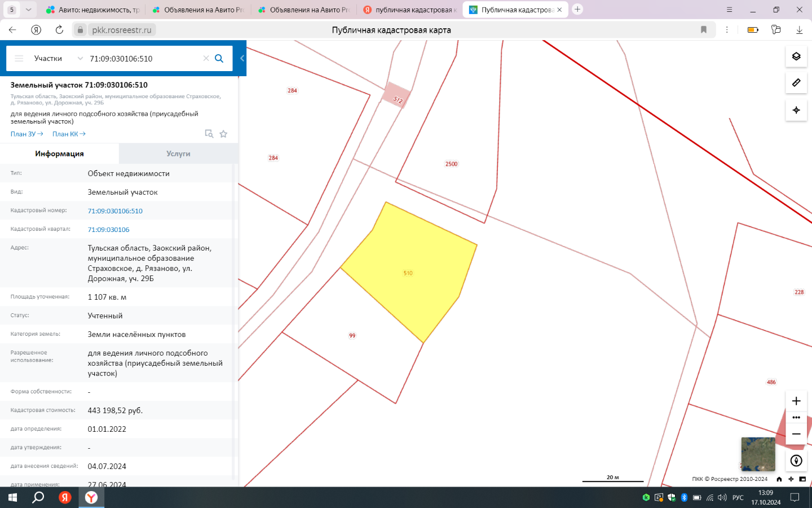Click parcel label 99 on map
The image size is (812, 508).
click(x=352, y=336)
